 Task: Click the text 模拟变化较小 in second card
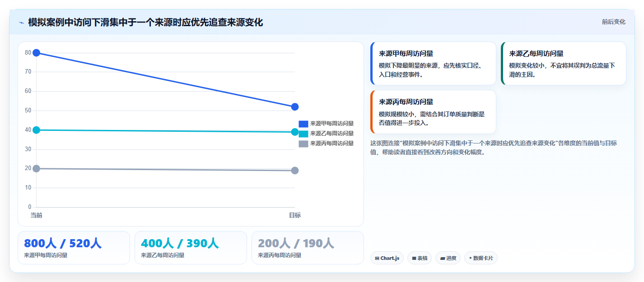527,65
